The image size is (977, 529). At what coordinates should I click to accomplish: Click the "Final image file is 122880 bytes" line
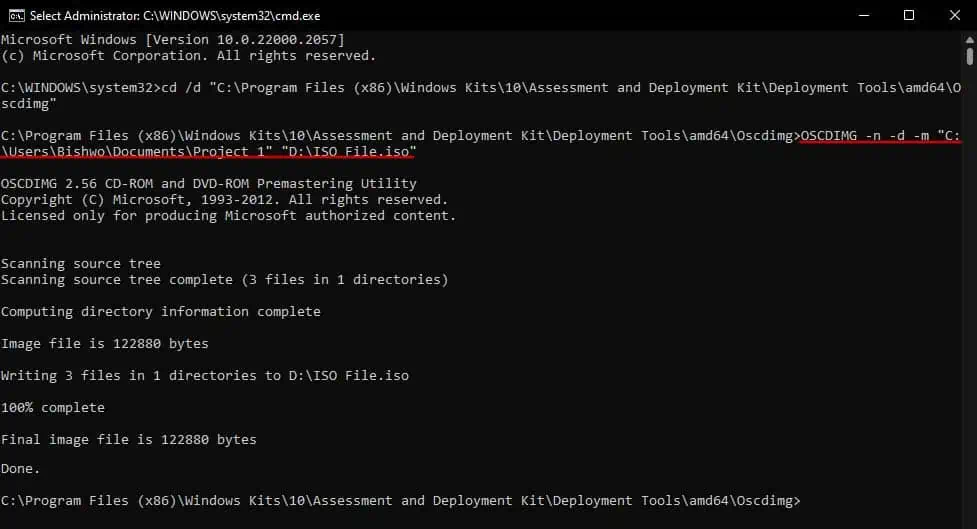(128, 439)
